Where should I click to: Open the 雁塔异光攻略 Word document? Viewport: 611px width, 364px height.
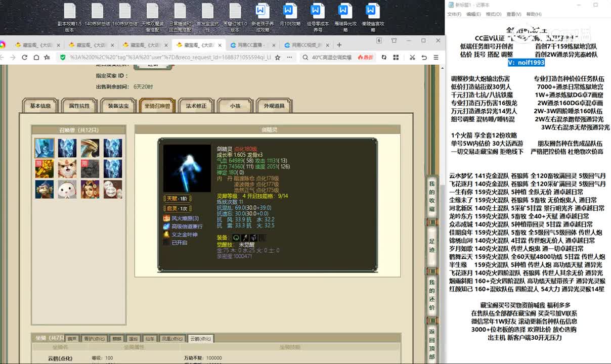coord(345,18)
